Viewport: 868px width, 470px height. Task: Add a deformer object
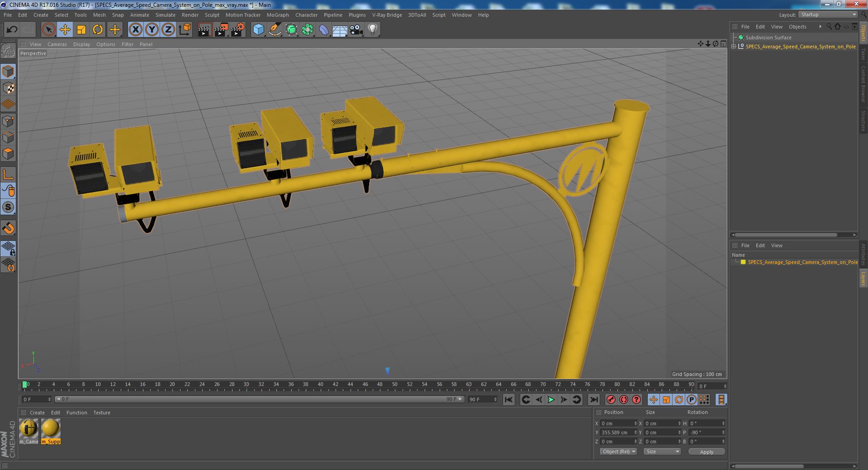click(324, 30)
